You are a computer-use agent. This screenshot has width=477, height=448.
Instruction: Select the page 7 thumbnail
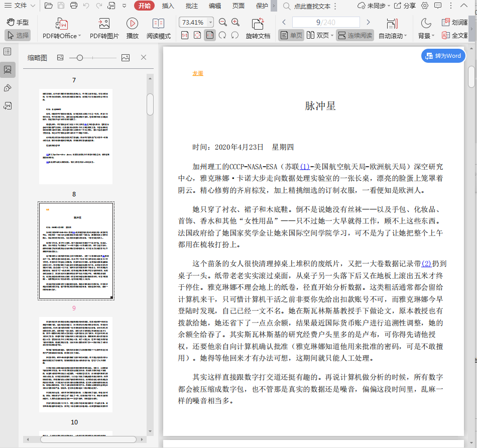76,137
